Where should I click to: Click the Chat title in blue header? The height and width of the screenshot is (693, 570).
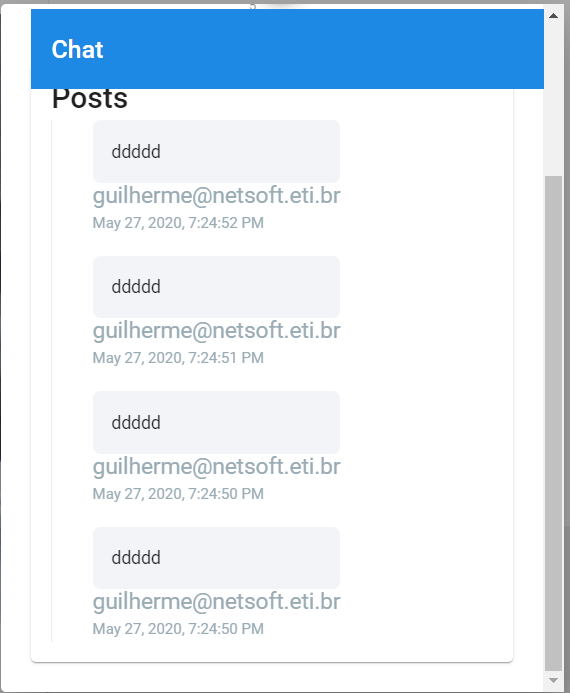pyautogui.click(x=77, y=49)
